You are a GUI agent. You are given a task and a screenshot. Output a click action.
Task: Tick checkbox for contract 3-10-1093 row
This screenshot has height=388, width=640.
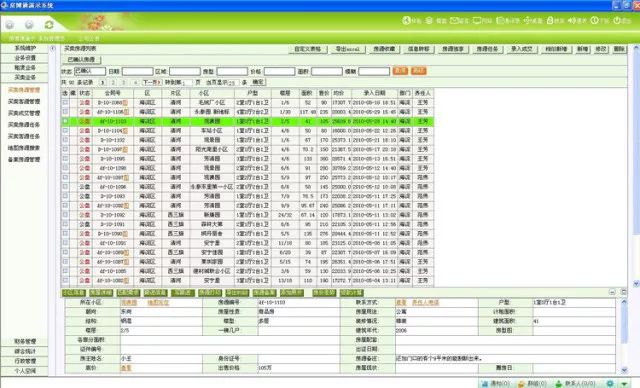pos(65,196)
